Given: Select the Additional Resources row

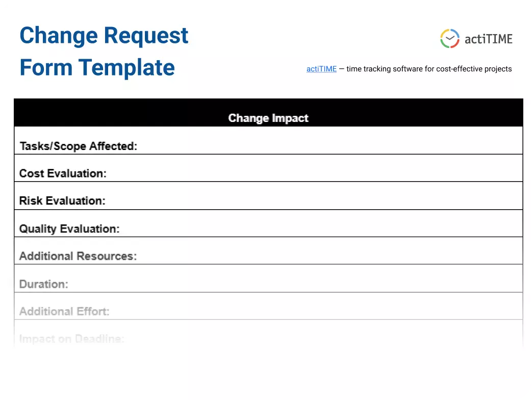Looking at the screenshot, I should pos(77,256).
